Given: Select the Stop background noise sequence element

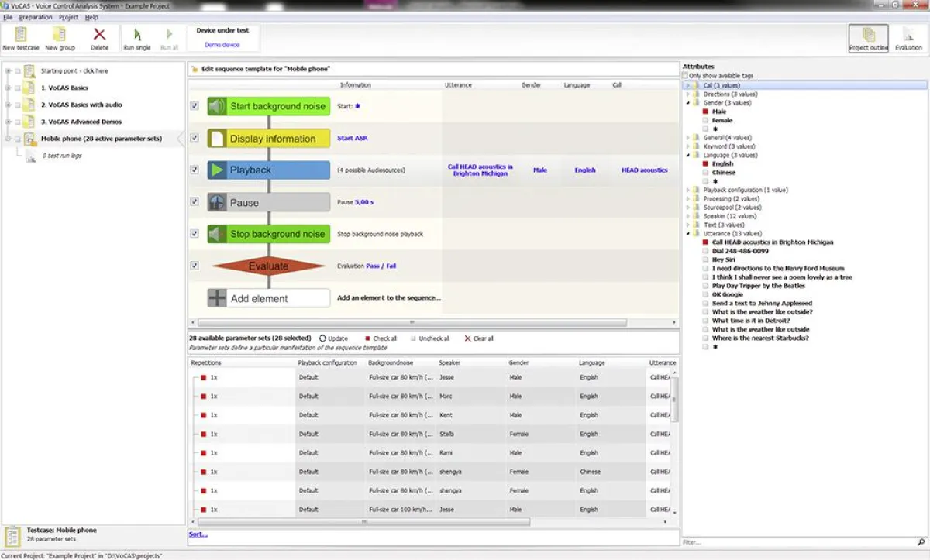Looking at the screenshot, I should click(x=269, y=234).
